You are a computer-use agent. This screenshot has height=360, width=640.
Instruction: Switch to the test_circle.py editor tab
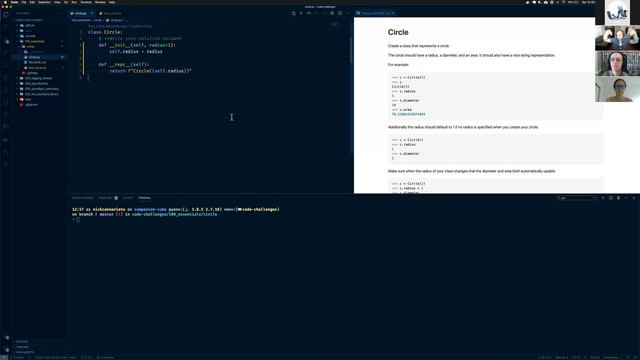click(112, 13)
